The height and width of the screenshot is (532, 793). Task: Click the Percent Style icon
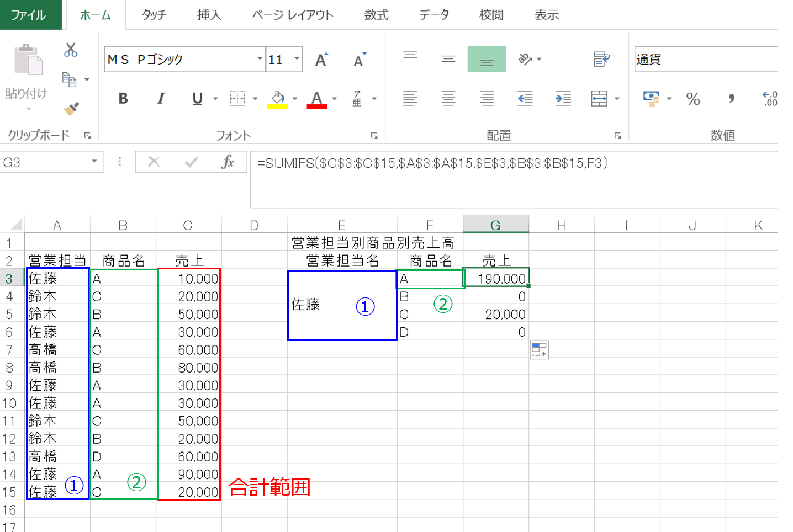click(x=692, y=99)
